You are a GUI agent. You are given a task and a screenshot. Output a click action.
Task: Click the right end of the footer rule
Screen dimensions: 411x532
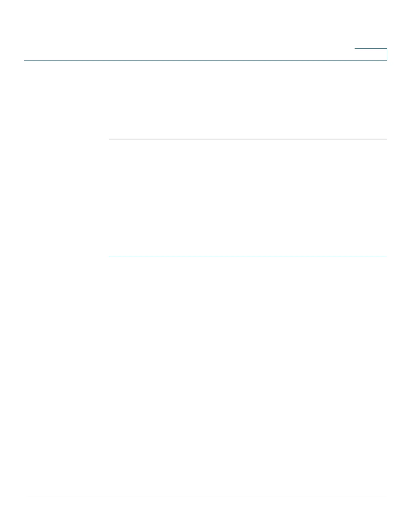click(x=385, y=496)
